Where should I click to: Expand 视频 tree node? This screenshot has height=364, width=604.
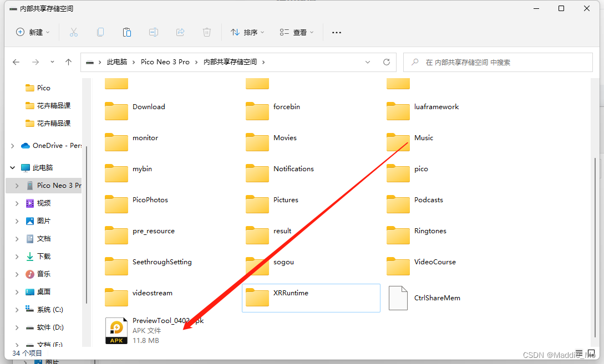pyautogui.click(x=17, y=203)
